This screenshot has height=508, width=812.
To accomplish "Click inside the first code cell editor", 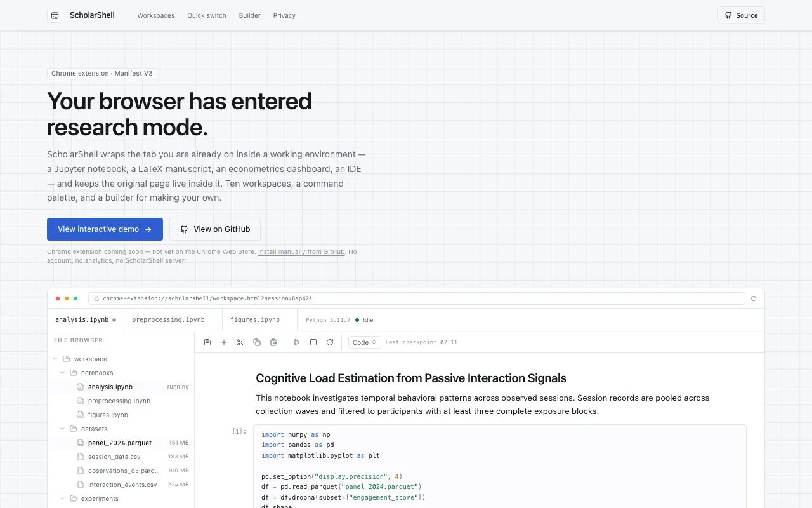I will (500, 467).
